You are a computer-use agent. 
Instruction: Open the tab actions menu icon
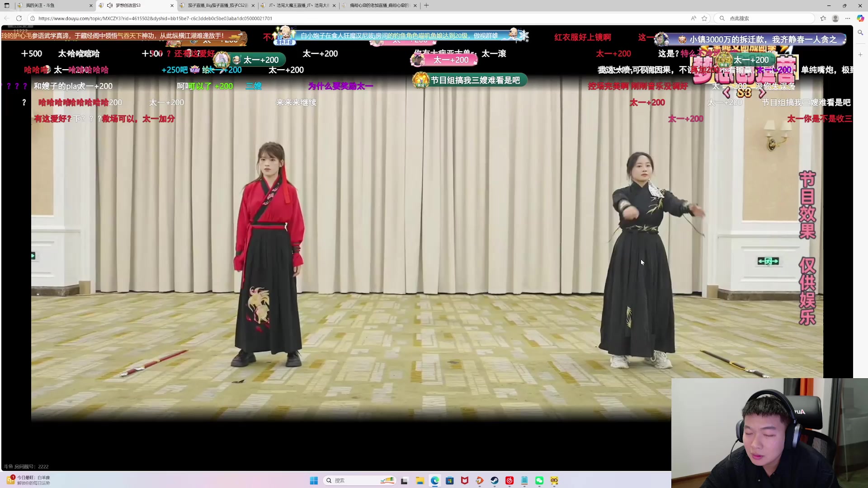point(7,5)
